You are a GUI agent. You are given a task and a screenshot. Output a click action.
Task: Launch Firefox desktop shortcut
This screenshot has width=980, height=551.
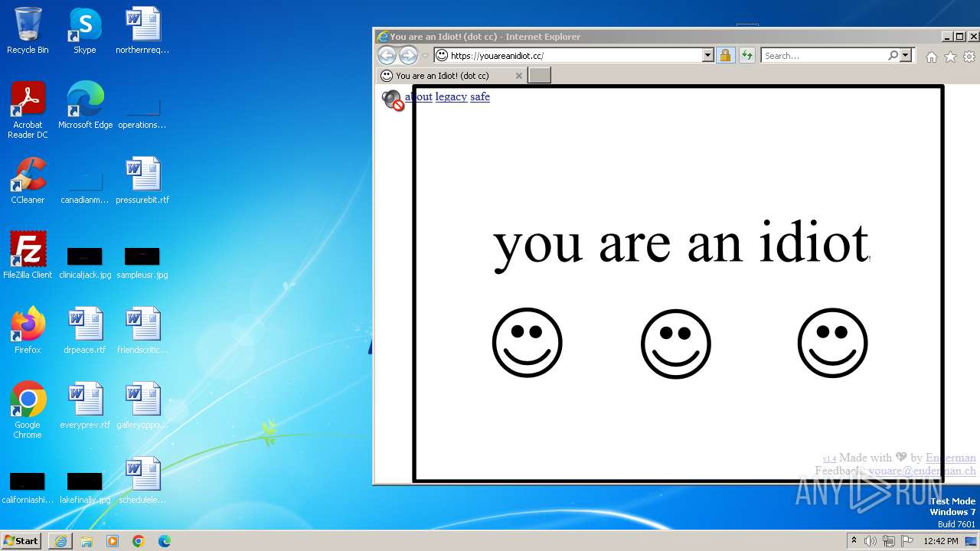[x=28, y=331]
